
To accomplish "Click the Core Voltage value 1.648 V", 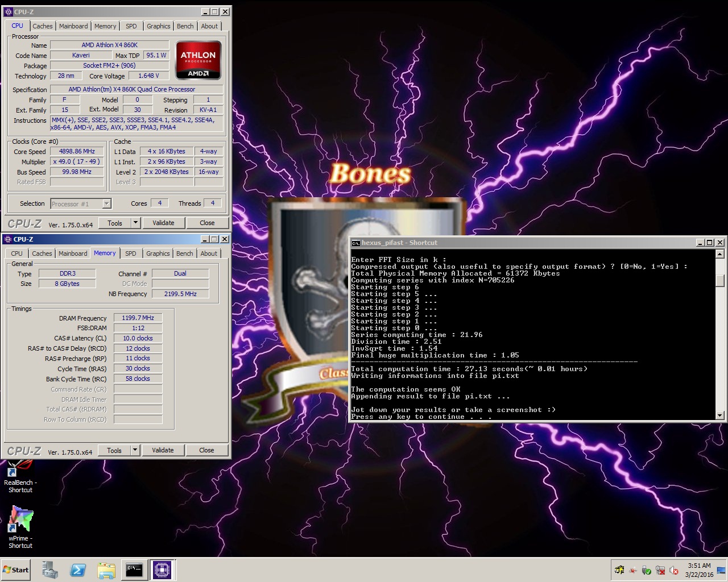I will [x=149, y=76].
